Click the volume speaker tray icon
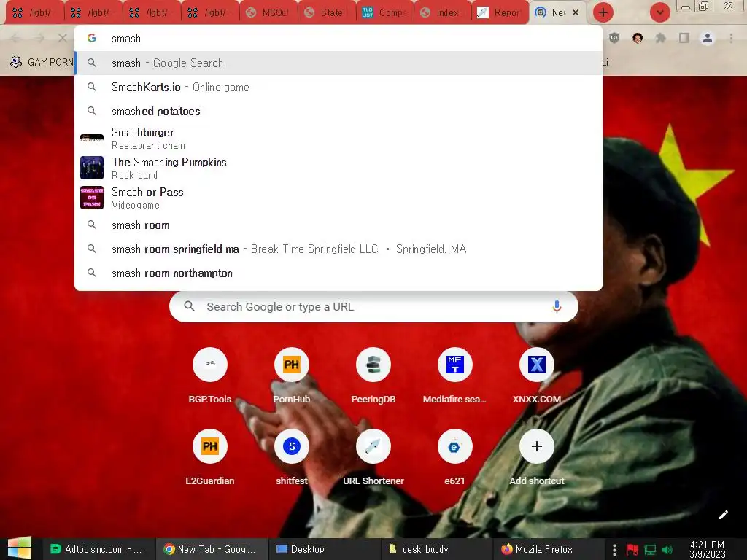Image resolution: width=747 pixels, height=560 pixels. 667,550
